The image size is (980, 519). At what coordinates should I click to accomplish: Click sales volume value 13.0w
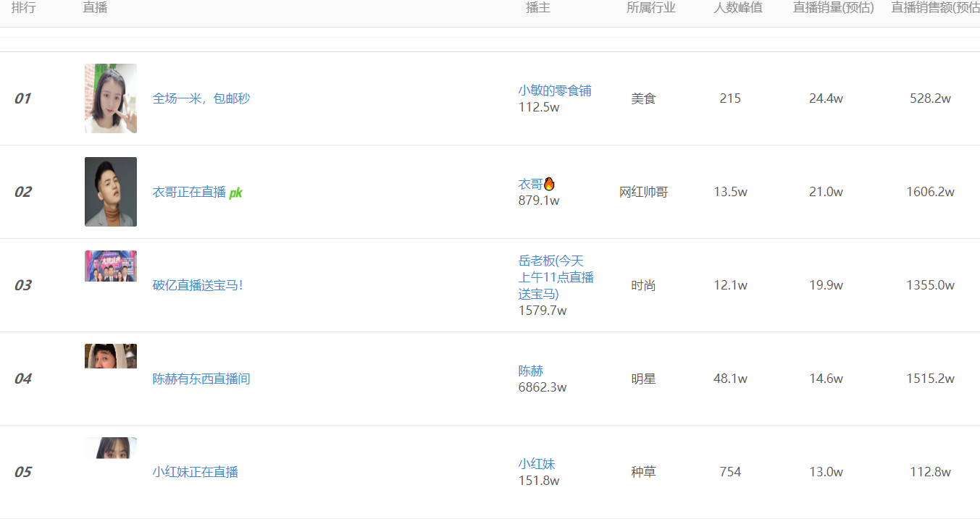[x=826, y=472]
